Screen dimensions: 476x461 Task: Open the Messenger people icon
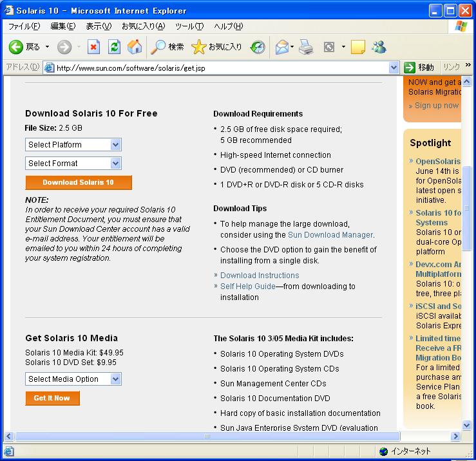pos(379,47)
